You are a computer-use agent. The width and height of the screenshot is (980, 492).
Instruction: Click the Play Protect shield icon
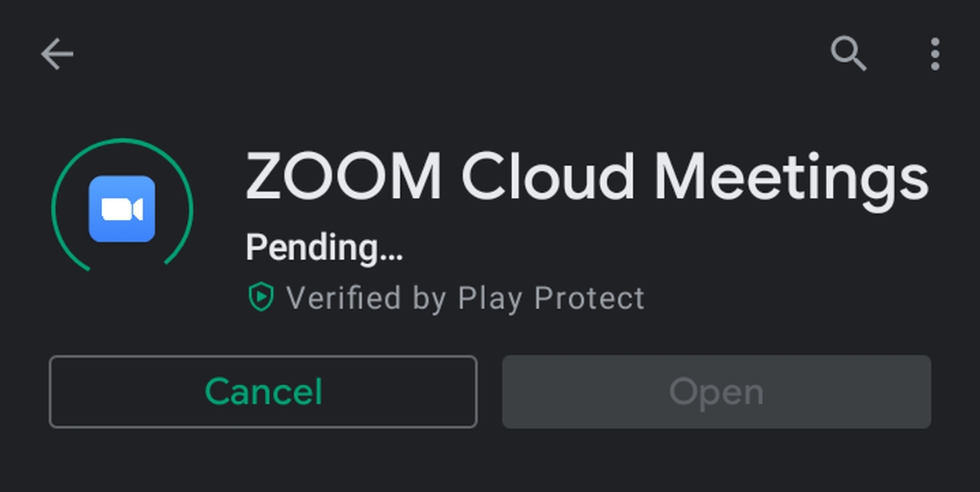point(260,297)
